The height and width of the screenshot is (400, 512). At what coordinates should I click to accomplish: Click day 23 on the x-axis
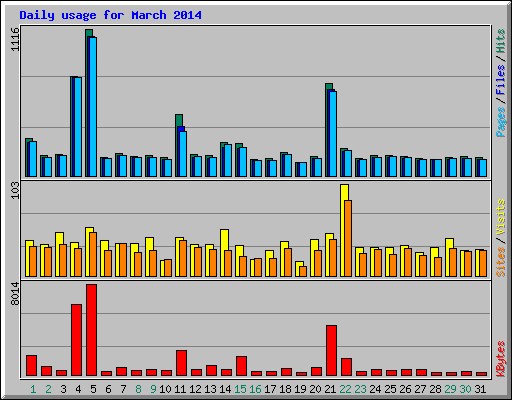(360, 389)
